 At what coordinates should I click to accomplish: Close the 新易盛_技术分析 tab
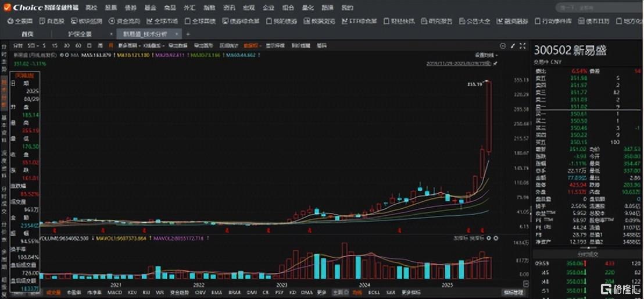177,34
